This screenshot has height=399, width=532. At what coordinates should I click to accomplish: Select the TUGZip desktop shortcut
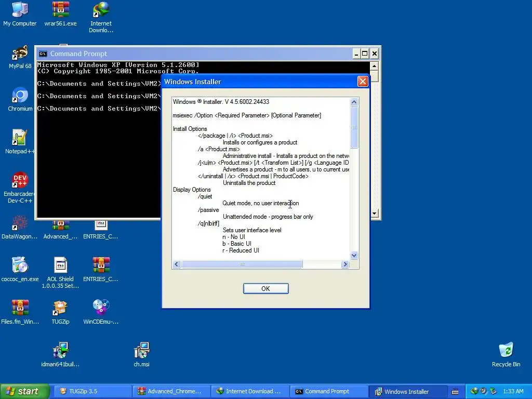pyautogui.click(x=60, y=312)
